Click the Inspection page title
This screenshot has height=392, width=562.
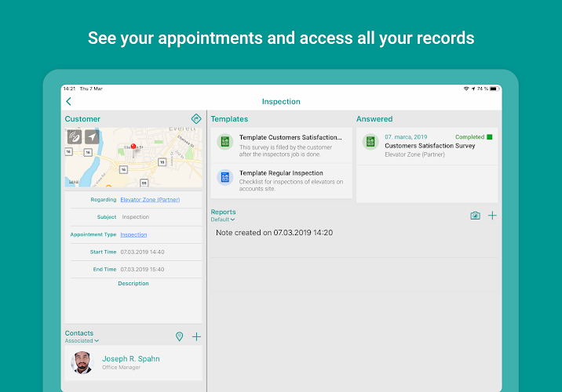point(281,102)
